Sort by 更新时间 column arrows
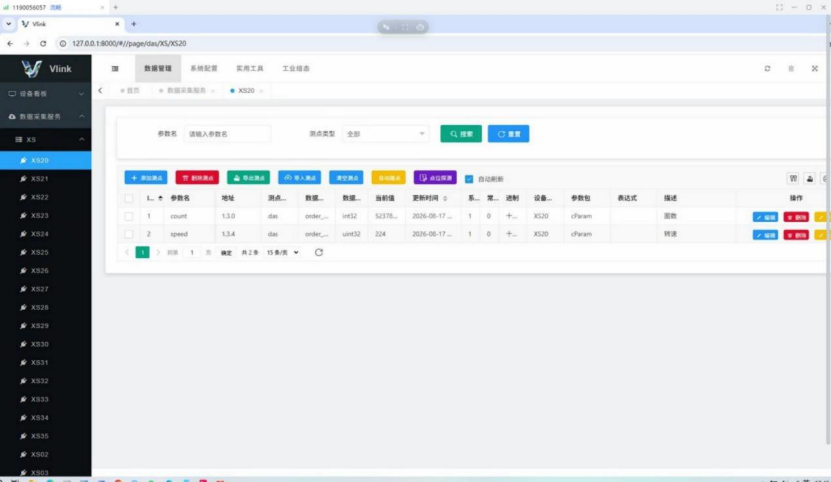 click(445, 198)
